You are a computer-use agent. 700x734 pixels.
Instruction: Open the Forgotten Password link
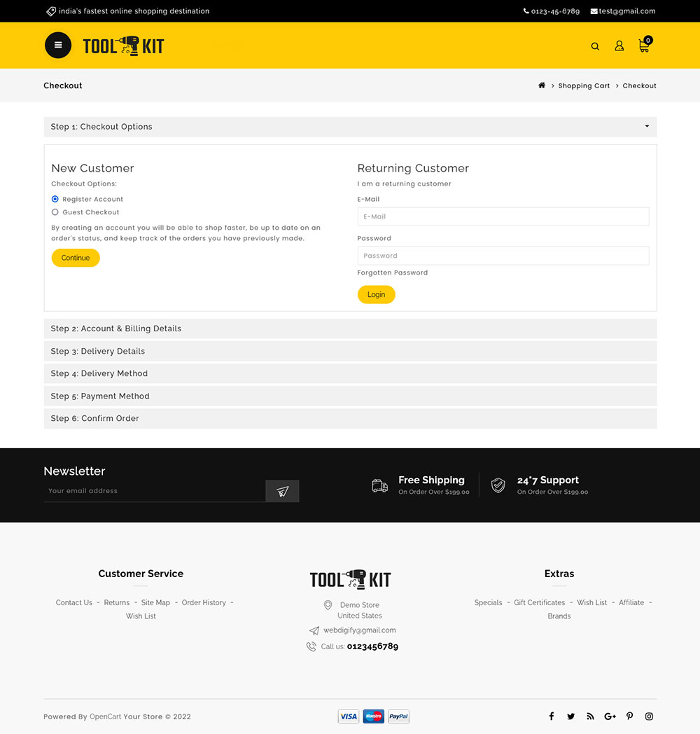click(x=392, y=272)
